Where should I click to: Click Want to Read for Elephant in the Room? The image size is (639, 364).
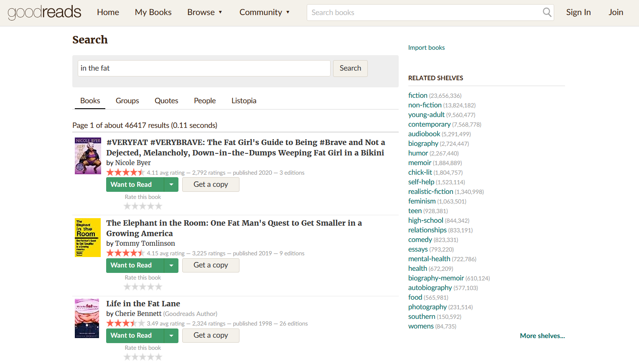135,265
